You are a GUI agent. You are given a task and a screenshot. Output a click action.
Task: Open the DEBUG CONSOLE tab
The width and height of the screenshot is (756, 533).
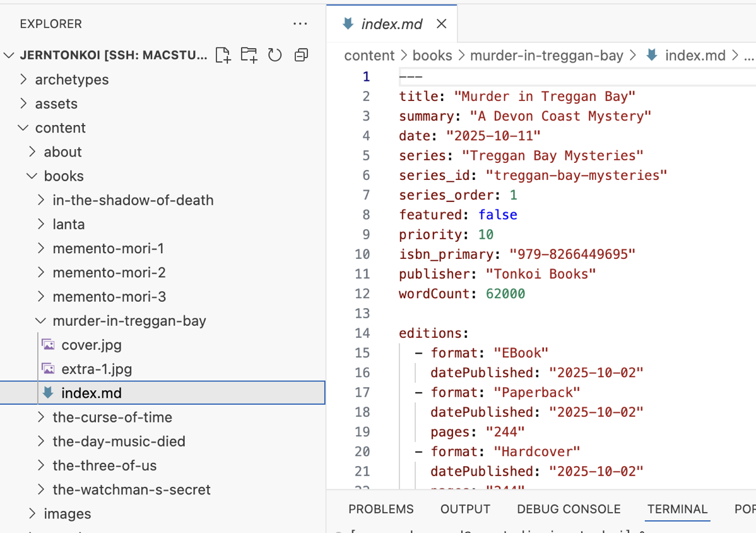coord(568,509)
